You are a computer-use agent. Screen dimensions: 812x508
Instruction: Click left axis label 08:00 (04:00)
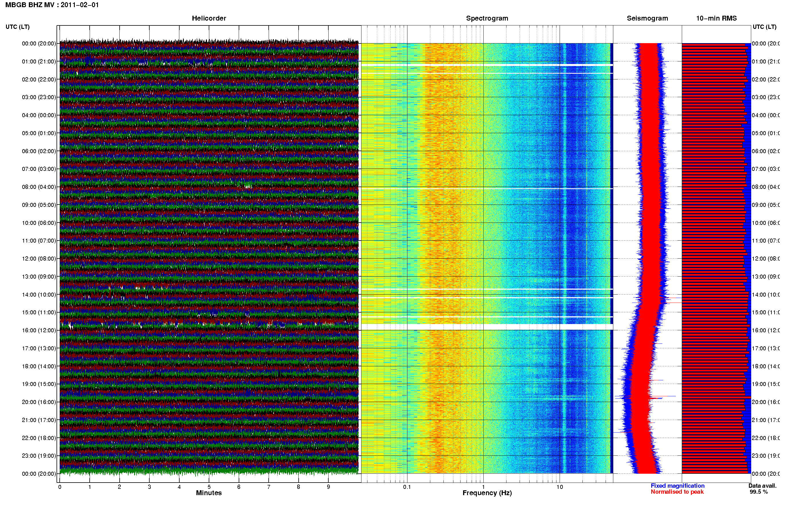[x=39, y=187]
